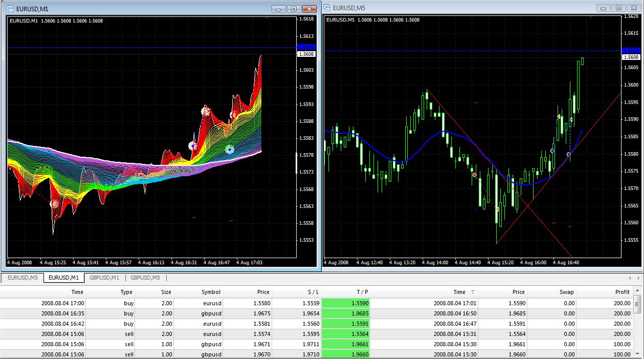Image resolution: width=644 pixels, height=359 pixels.
Task: Click the sort arrow in the Time column header
Action: tap(473, 292)
